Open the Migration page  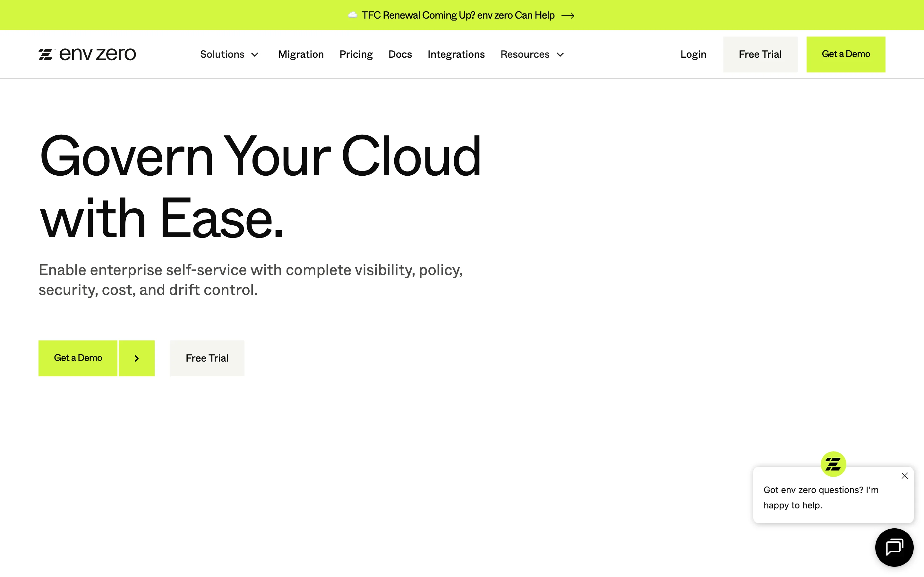point(301,54)
